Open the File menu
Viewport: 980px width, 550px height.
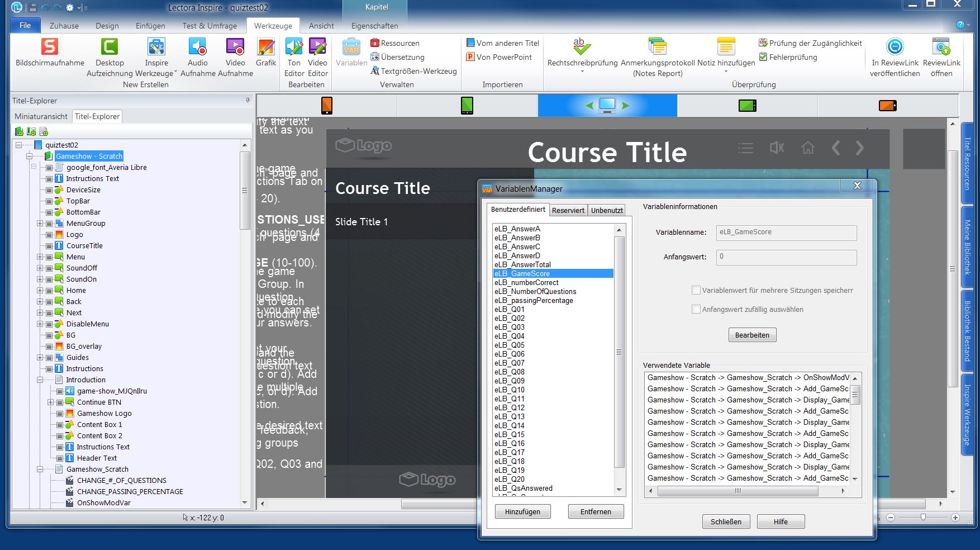pos(26,25)
